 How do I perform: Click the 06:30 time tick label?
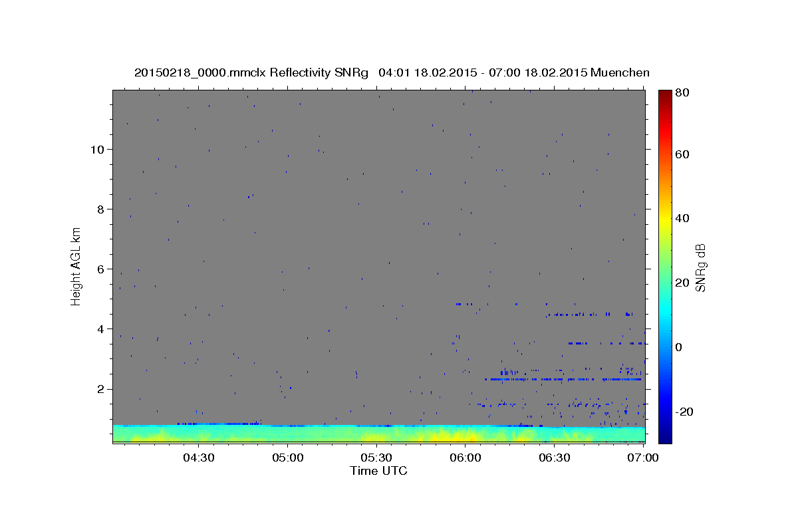[555, 458]
